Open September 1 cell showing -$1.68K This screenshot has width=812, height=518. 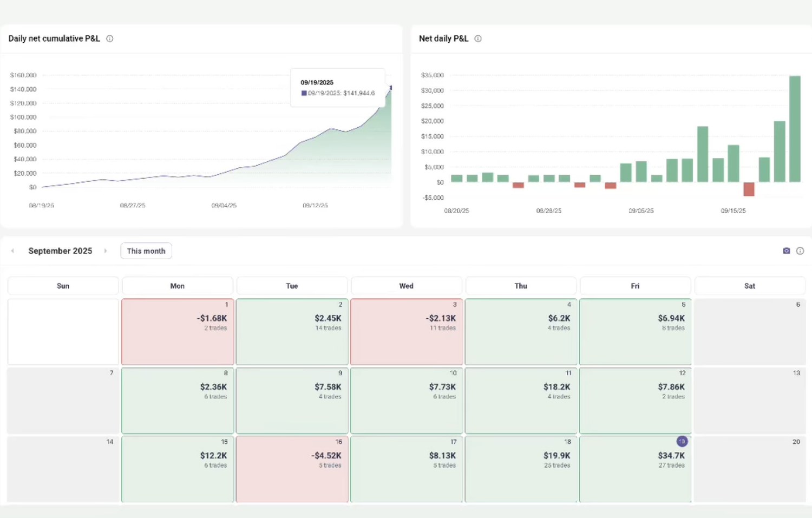tap(178, 331)
